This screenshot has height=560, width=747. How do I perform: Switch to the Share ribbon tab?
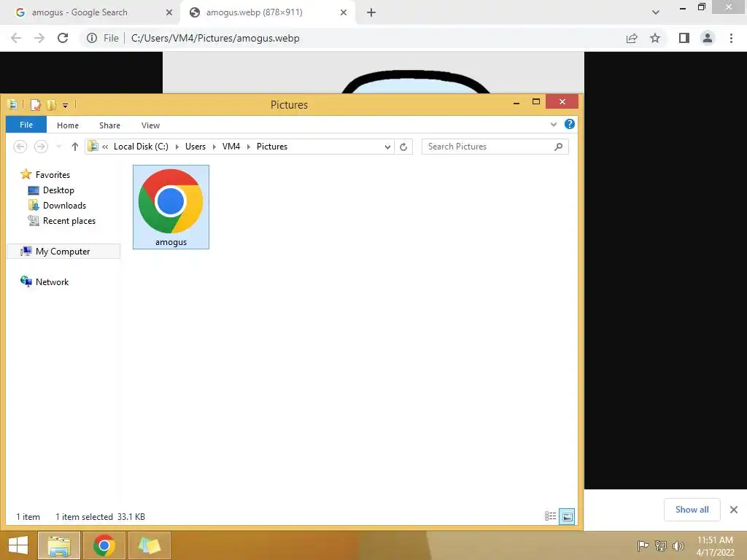[x=109, y=125]
